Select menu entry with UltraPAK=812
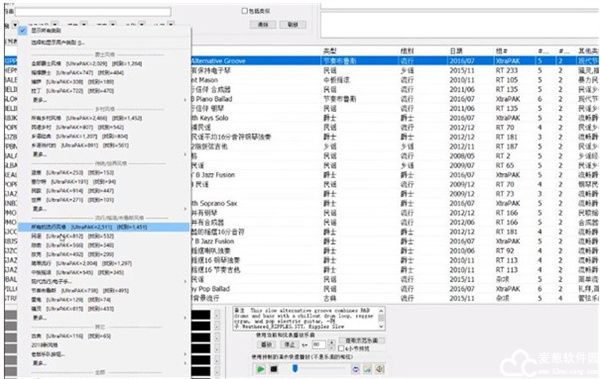This screenshot has width=600, height=379. click(x=104, y=236)
